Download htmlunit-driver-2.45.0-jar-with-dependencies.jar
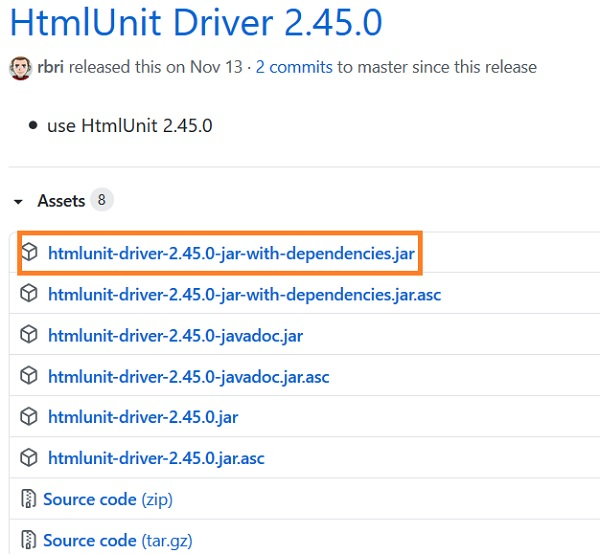Image resolution: width=600 pixels, height=554 pixels. (232, 253)
